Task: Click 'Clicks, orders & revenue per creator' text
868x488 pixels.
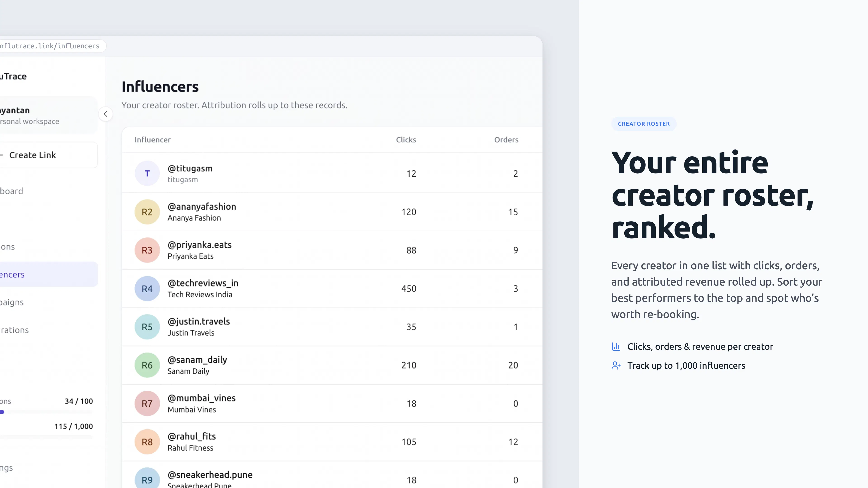Action: (x=700, y=347)
